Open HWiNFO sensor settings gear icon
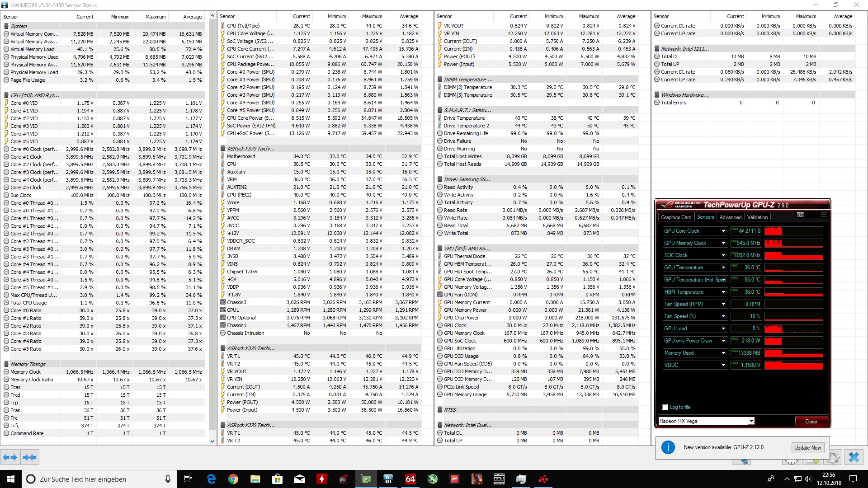Image resolution: width=868 pixels, height=488 pixels. click(x=834, y=457)
